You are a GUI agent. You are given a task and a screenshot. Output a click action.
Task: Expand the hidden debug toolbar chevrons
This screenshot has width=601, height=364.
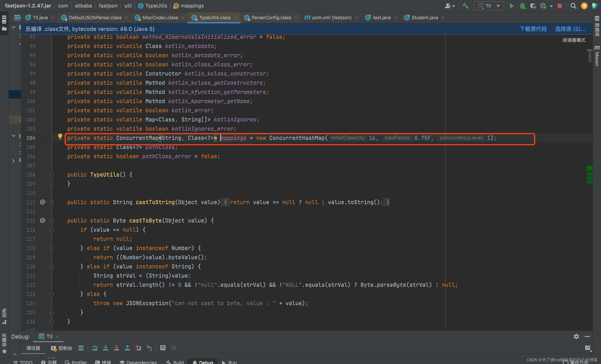tap(15, 354)
